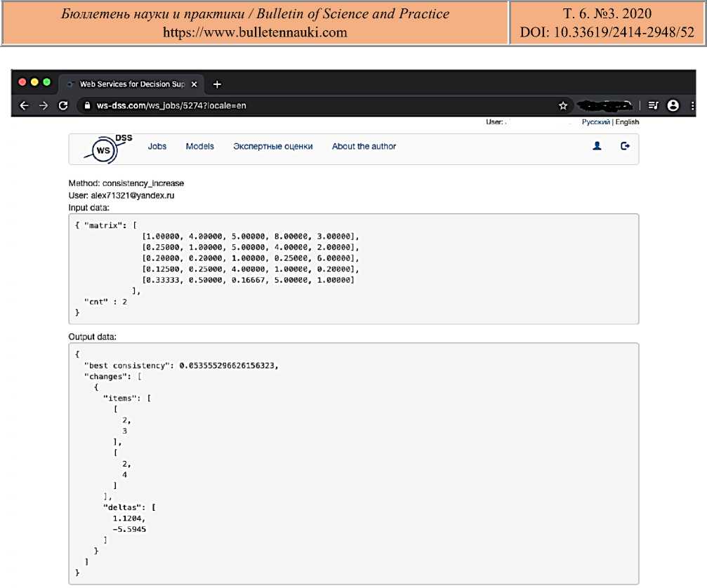Screen dimensions: 707x588
Task: Click matrix row starting with 0.12500, 0.25000
Action: (x=251, y=269)
